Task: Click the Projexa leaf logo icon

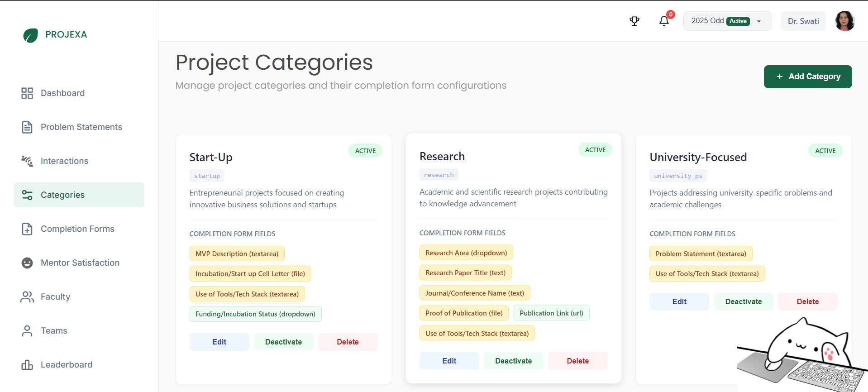Action: [31, 35]
